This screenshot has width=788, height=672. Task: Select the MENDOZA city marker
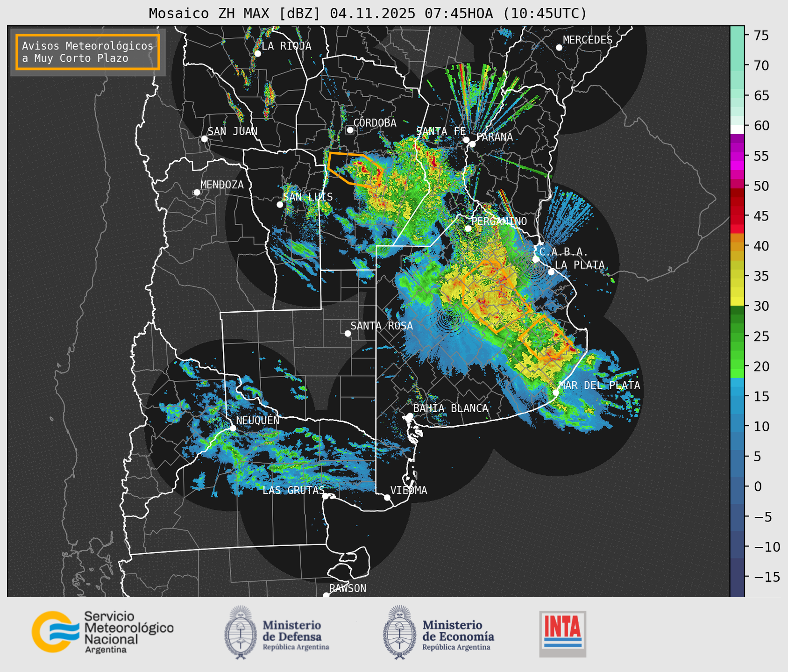coord(197,193)
